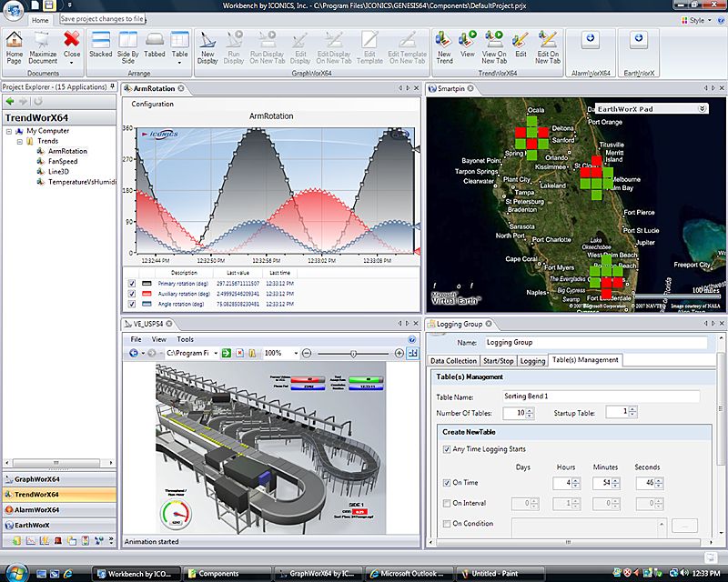This screenshot has height=582, width=728.
Task: Toggle Any Time Logging Starts checkbox
Action: [447, 449]
